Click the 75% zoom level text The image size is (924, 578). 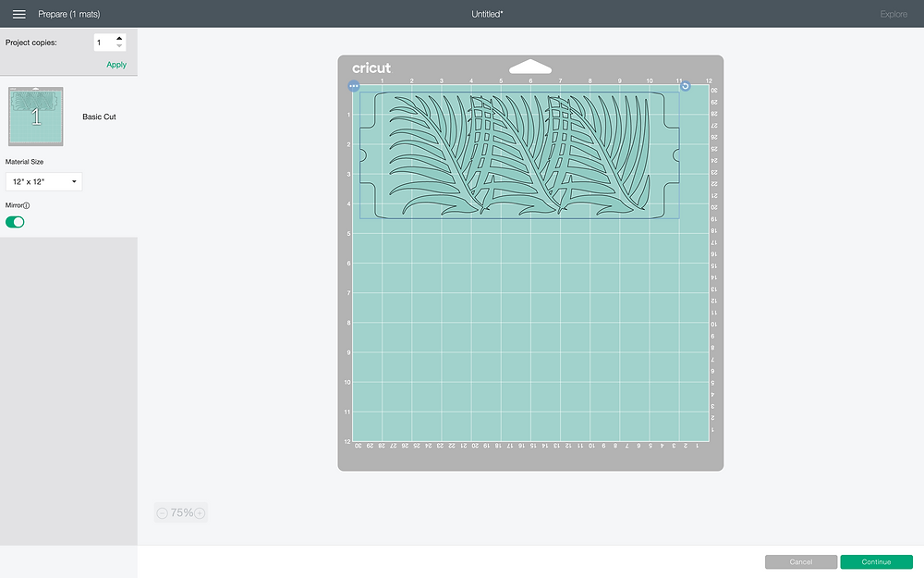coord(181,513)
